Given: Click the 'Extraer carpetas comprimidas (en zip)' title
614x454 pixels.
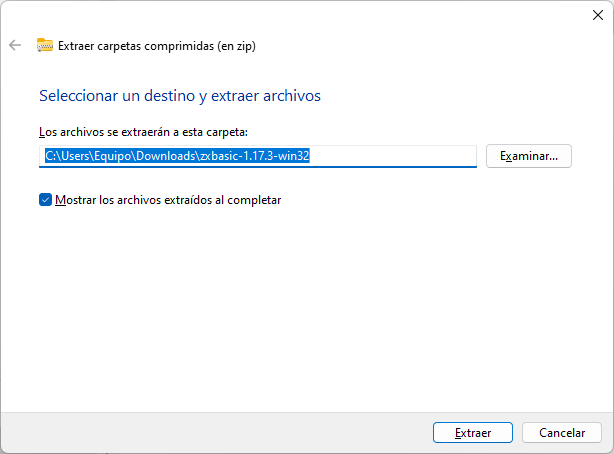Looking at the screenshot, I should click(x=157, y=46).
